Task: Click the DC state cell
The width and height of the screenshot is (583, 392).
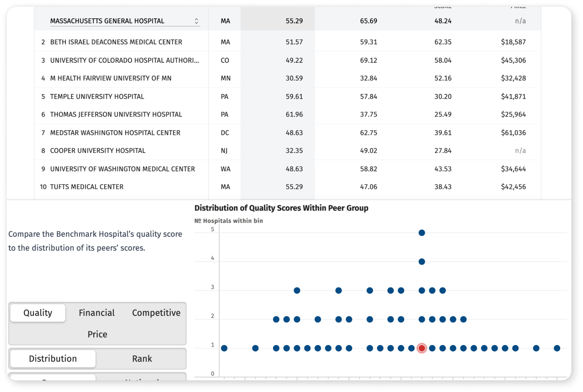Action: tap(225, 133)
